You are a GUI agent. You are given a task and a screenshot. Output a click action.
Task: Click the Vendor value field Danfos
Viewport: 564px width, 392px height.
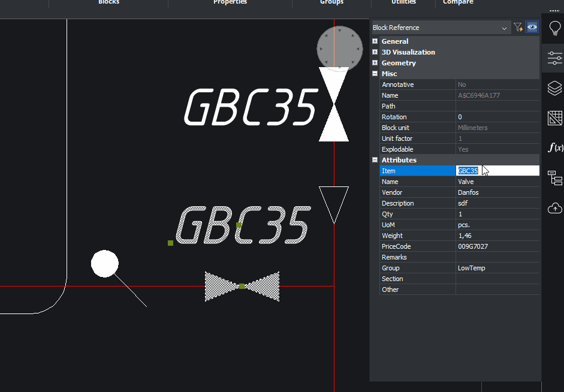point(497,192)
